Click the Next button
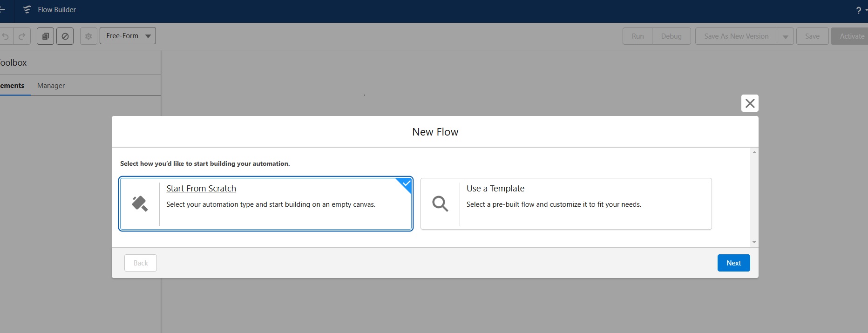The image size is (868, 333). (x=733, y=263)
